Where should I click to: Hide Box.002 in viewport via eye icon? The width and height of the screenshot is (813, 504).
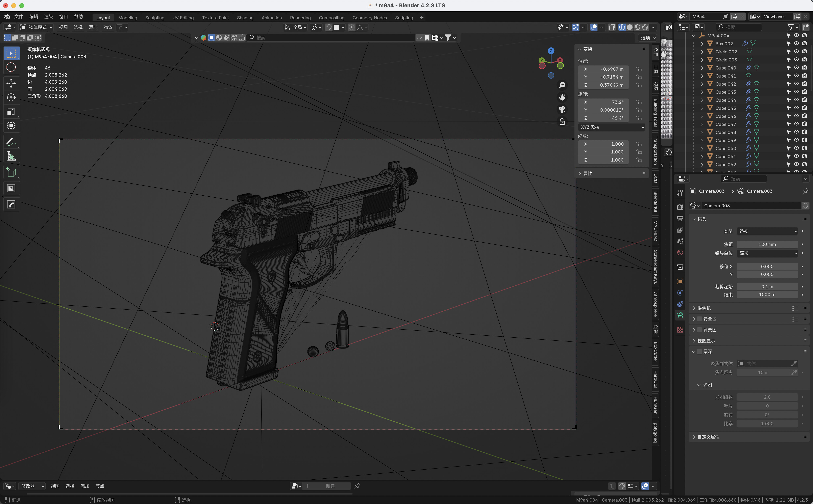pyautogui.click(x=796, y=44)
